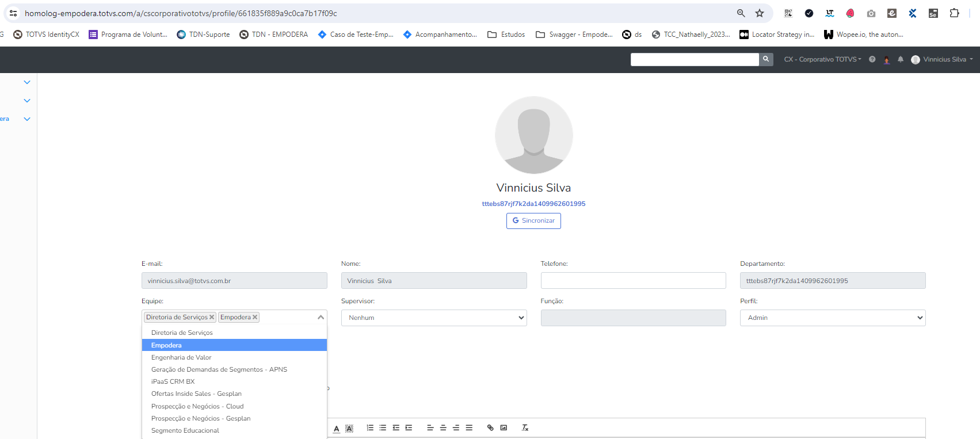Collapse the Equipe dropdown list
The width and height of the screenshot is (980, 439).
point(321,317)
